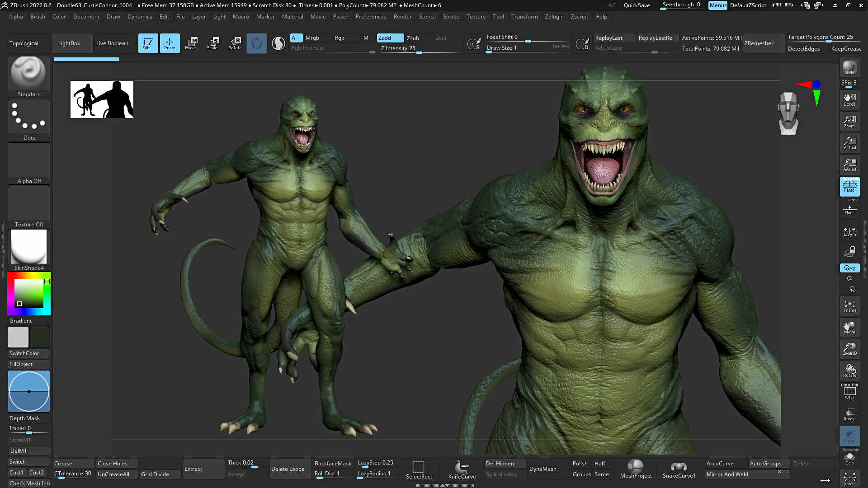Choose the MeshProject brush icon
The width and height of the screenshot is (868, 488).
point(636,469)
